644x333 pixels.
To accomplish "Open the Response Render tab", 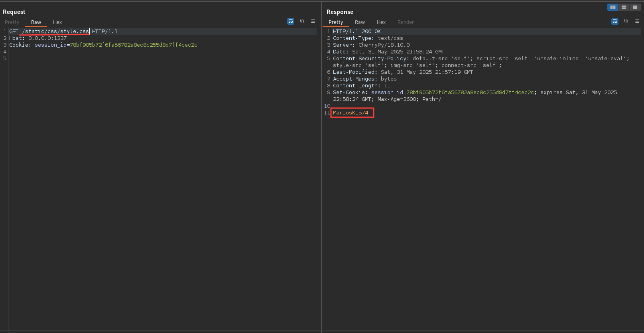I will pos(406,22).
